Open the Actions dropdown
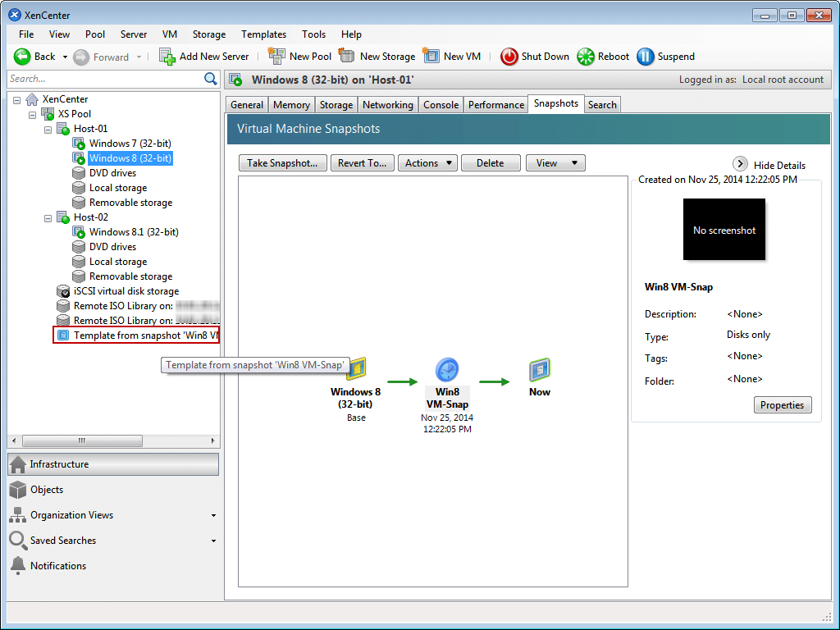Viewport: 840px width, 630px height. 427,163
